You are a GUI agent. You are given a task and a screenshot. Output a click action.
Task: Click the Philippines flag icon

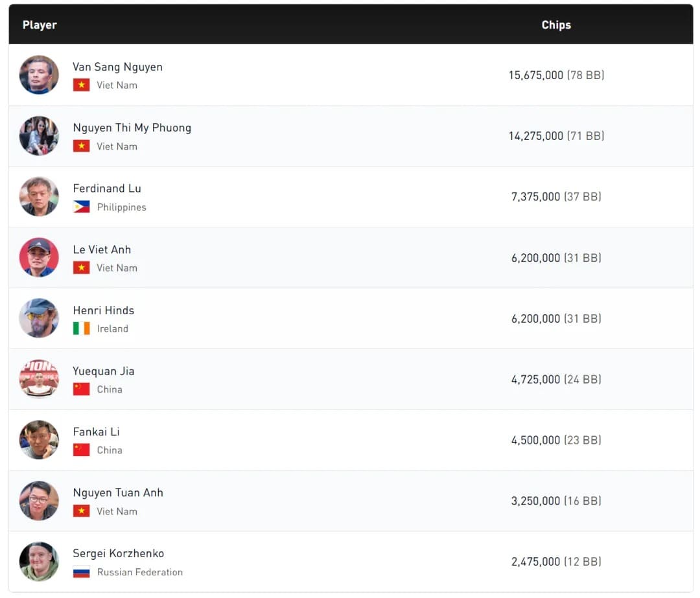pyautogui.click(x=81, y=207)
